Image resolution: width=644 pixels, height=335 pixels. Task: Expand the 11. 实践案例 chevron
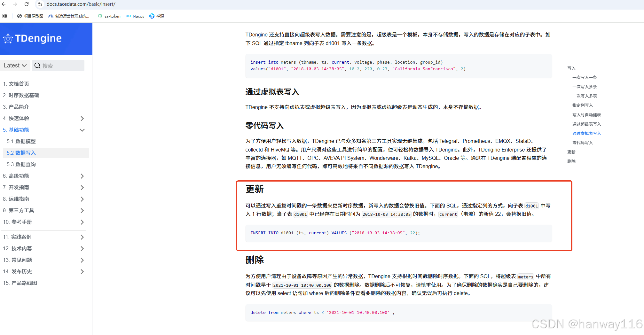[x=82, y=237]
